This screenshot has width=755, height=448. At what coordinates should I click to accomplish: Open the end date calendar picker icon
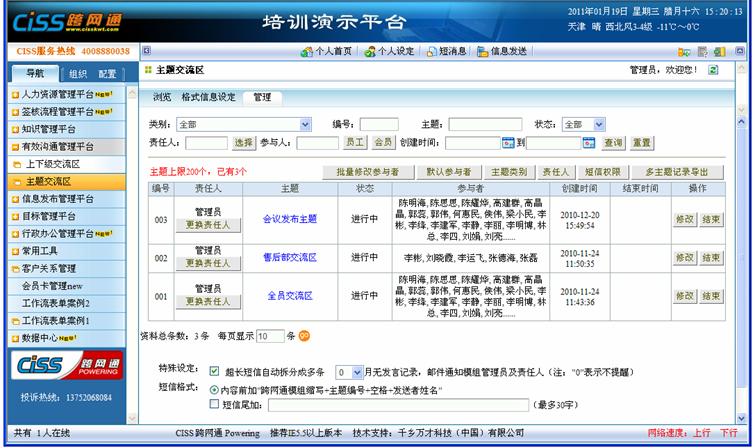tap(589, 143)
